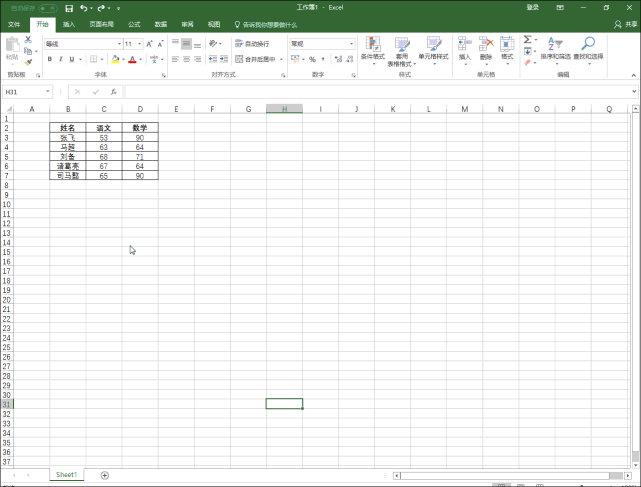Viewport: 641px width, 487px height.
Task: Click the Copy icon
Action: tap(28, 51)
